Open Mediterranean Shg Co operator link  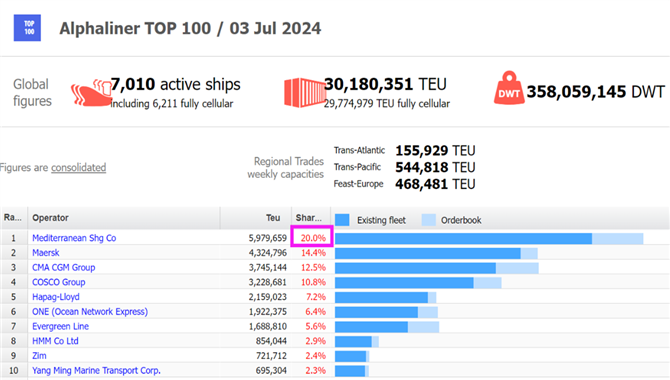(x=74, y=238)
